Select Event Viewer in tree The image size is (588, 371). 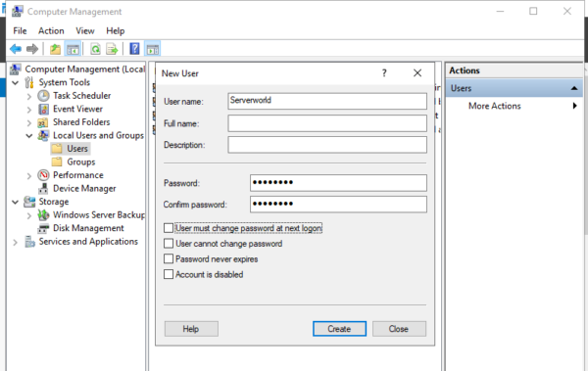point(77,109)
